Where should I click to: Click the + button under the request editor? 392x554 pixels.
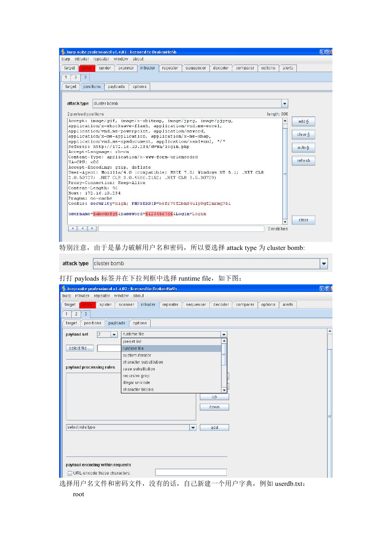tap(72, 229)
